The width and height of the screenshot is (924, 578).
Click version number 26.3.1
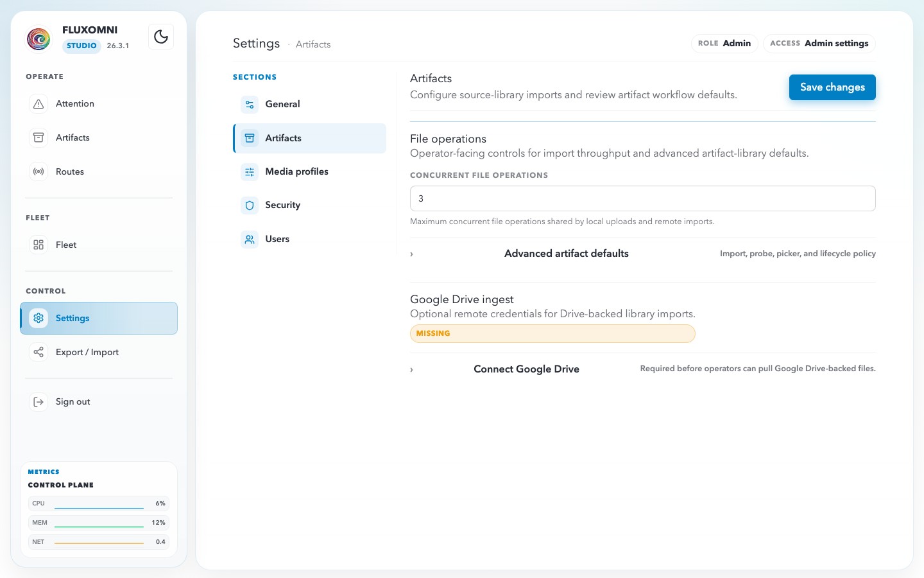coord(118,46)
